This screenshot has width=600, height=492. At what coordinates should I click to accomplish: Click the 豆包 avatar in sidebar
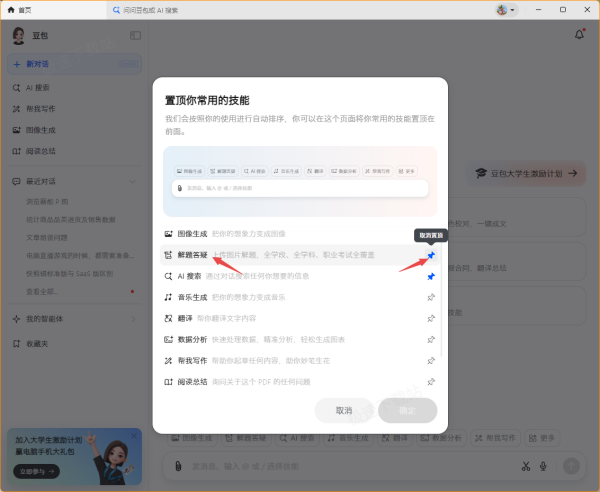pos(18,36)
